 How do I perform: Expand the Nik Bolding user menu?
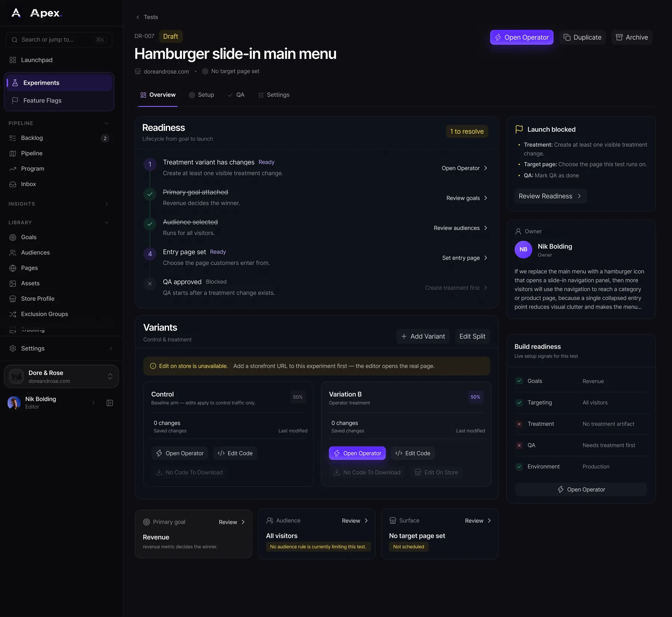94,403
